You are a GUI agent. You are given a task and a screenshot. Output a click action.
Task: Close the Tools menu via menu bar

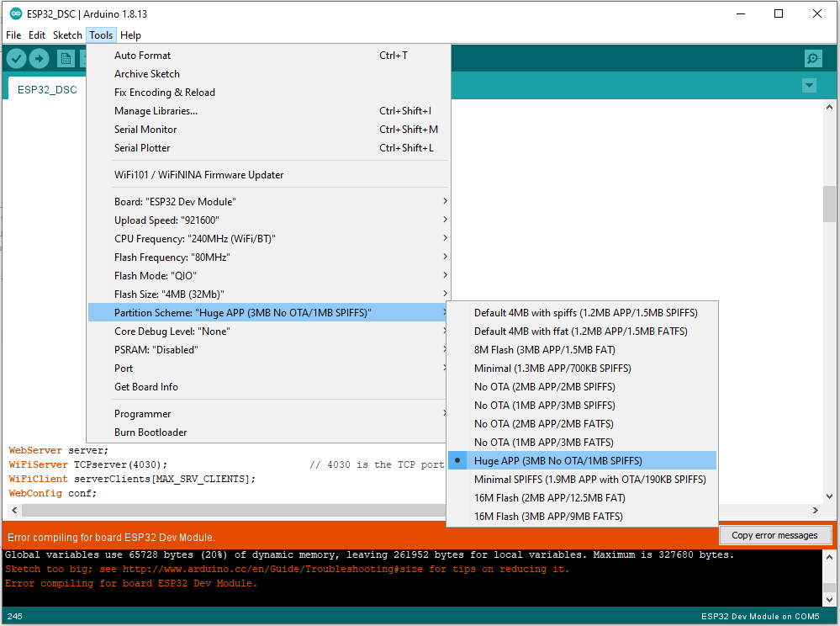101,35
